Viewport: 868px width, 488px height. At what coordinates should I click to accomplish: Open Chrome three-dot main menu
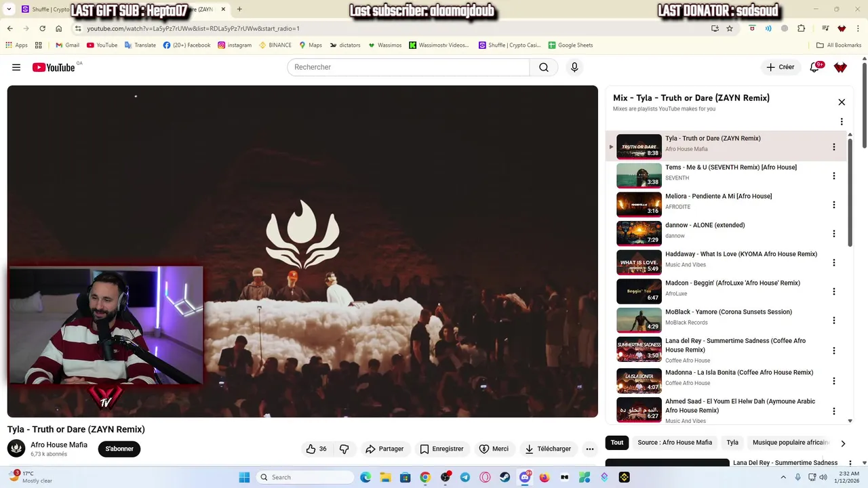858,28
